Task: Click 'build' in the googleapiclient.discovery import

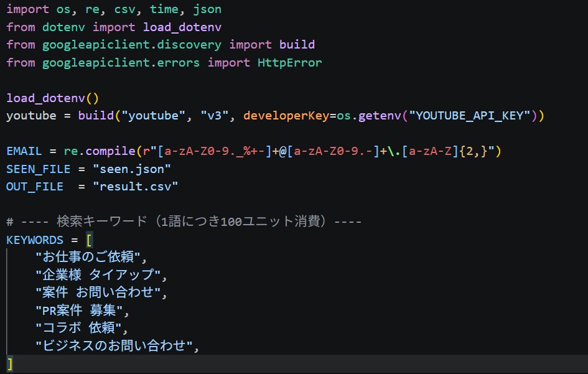Action: click(x=297, y=45)
